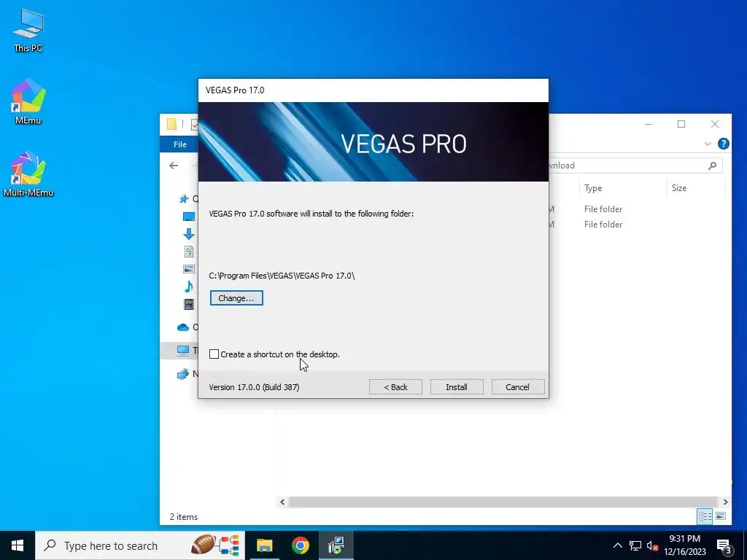
Task: Click horizontal scrollbar left arrow in Explorer
Action: click(x=282, y=502)
